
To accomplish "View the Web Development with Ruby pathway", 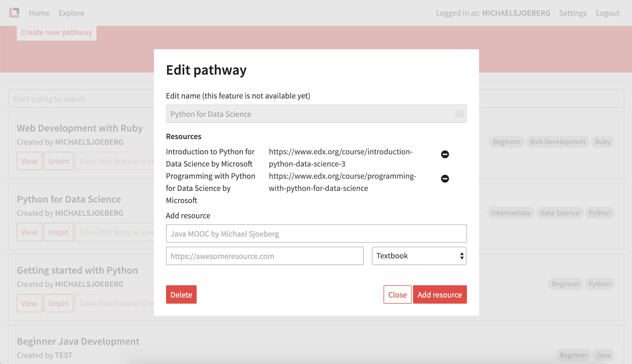I will [x=29, y=161].
